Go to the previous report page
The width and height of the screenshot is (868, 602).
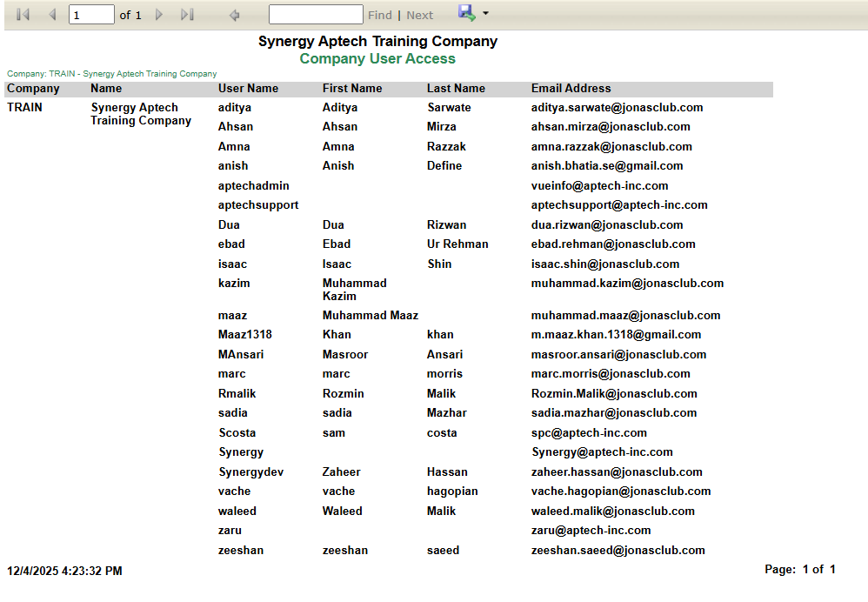coord(52,15)
